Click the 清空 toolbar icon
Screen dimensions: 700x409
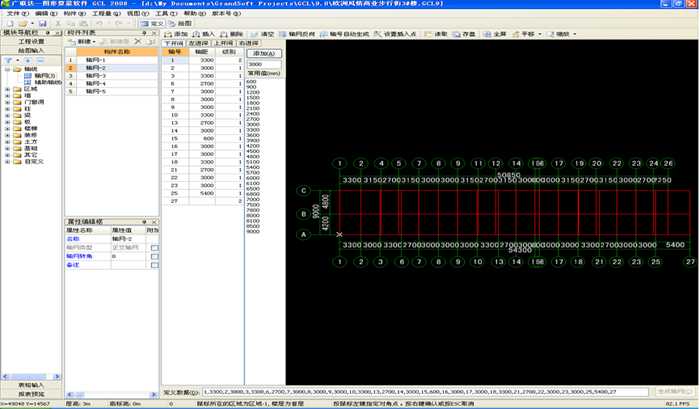[x=262, y=34]
